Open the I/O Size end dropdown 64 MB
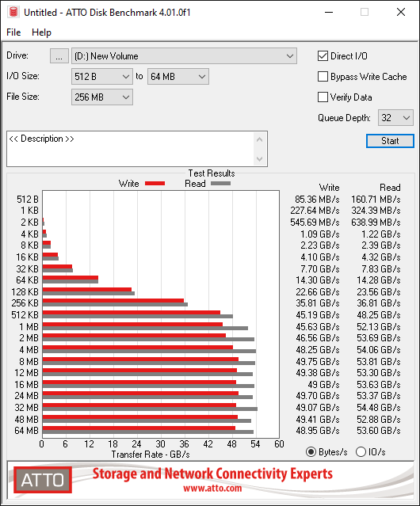 tap(178, 77)
